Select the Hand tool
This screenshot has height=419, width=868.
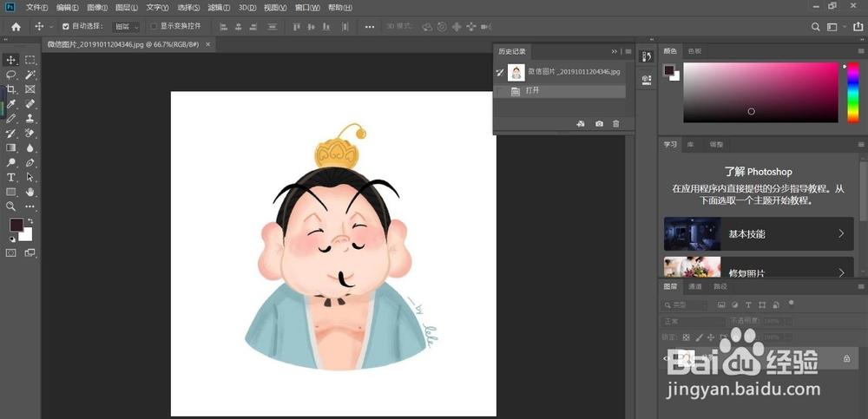(x=30, y=192)
